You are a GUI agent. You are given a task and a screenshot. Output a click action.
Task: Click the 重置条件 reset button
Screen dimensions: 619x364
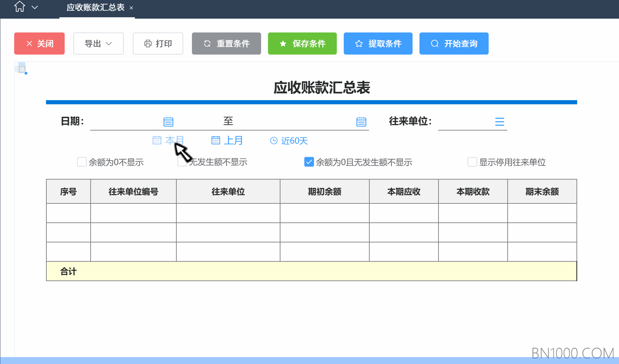pyautogui.click(x=227, y=44)
